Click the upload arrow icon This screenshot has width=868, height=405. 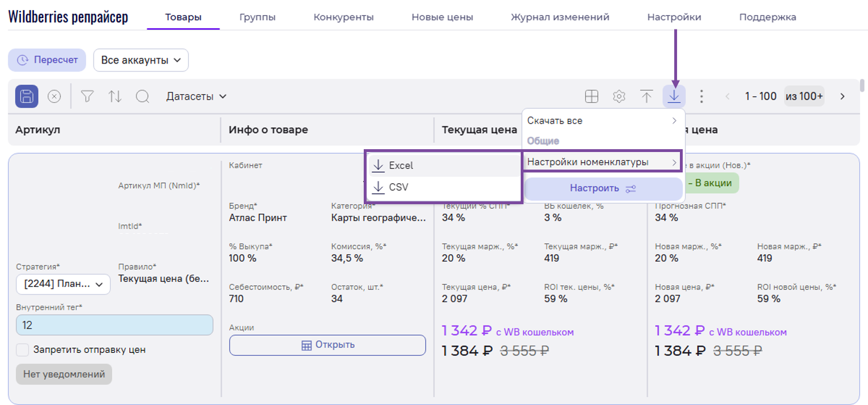point(646,96)
